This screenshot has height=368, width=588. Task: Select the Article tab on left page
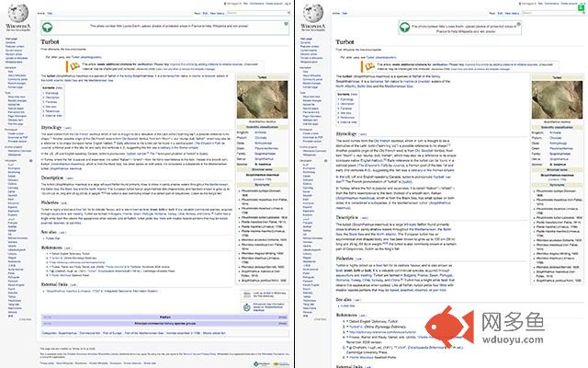(40, 14)
